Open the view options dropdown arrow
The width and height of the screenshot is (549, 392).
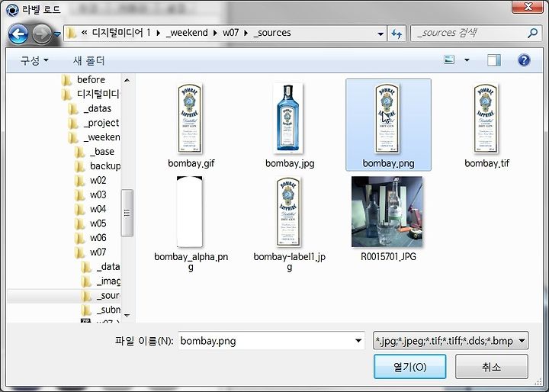pos(467,60)
